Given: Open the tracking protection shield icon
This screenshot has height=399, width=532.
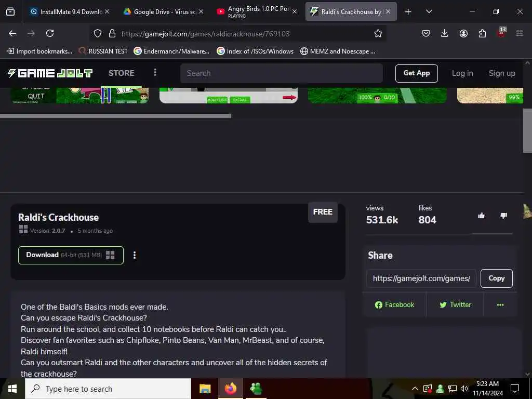Looking at the screenshot, I should tap(98, 33).
